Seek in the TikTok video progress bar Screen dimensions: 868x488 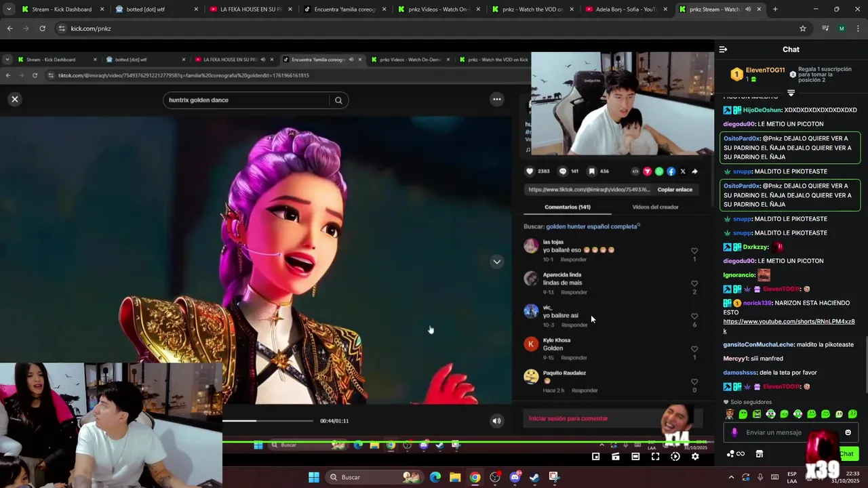pyautogui.click(x=268, y=421)
